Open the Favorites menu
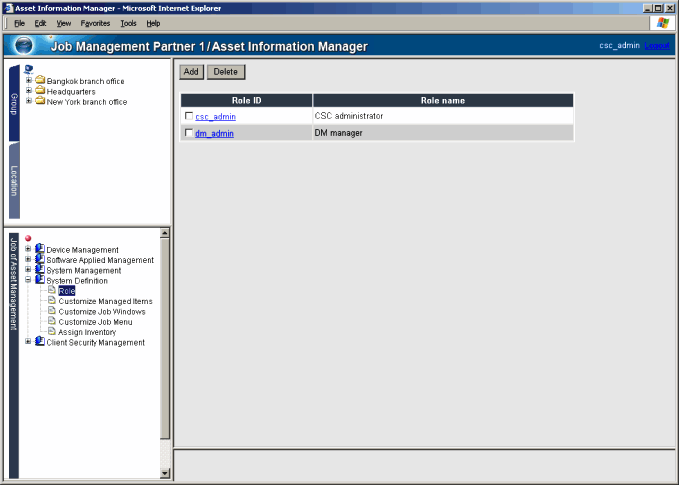 click(95, 22)
